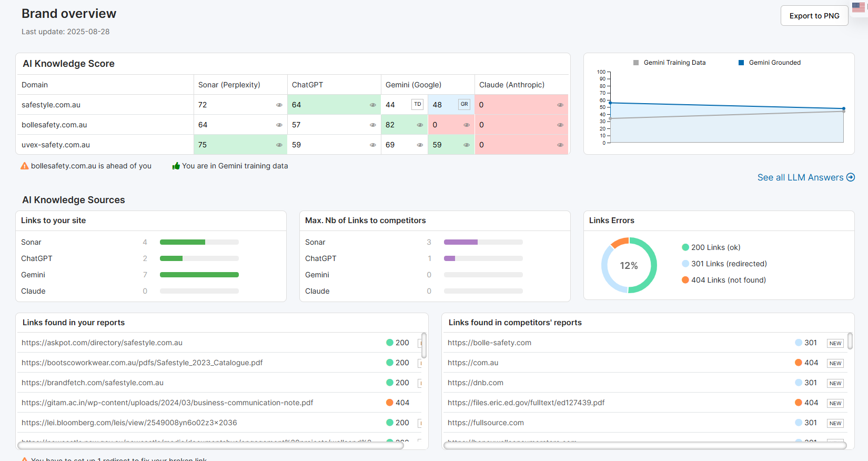Click the Claude (Anthropic) column header
This screenshot has width=868, height=461.
521,85
